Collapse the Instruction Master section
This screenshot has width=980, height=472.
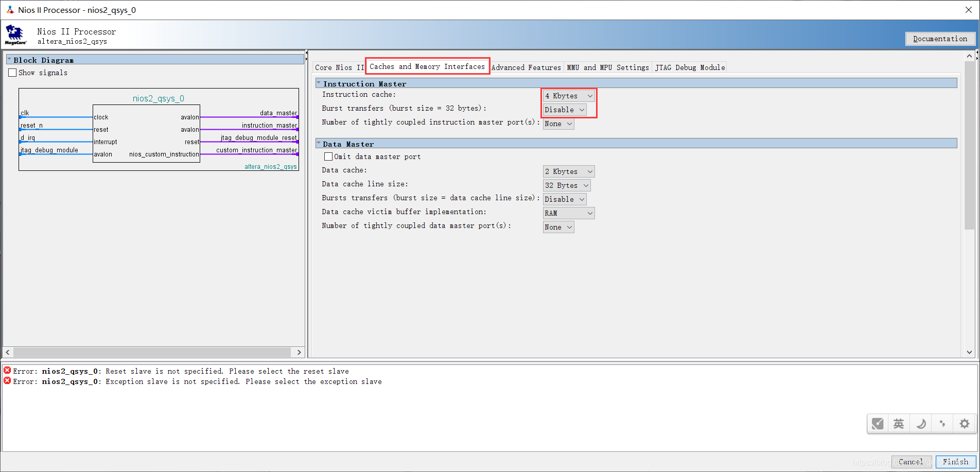[319, 83]
